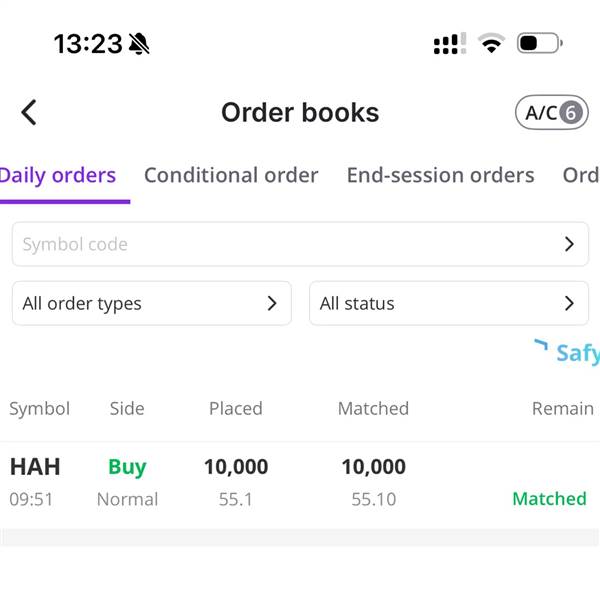This screenshot has width=600, height=600.
Task: Open the A/C account selector
Action: pos(551,112)
